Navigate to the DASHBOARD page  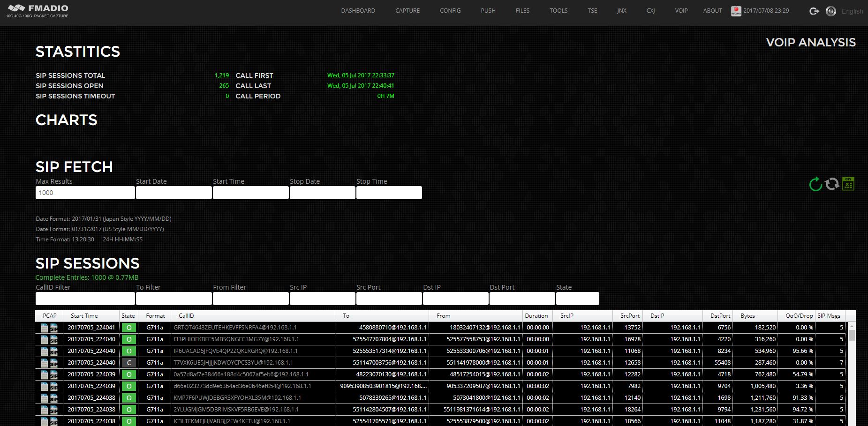tap(358, 11)
